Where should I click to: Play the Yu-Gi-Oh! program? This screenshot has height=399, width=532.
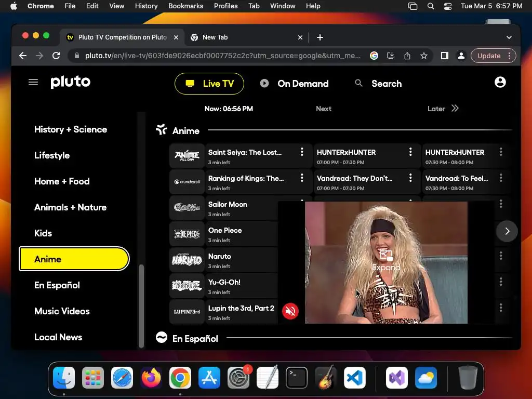coord(242,286)
